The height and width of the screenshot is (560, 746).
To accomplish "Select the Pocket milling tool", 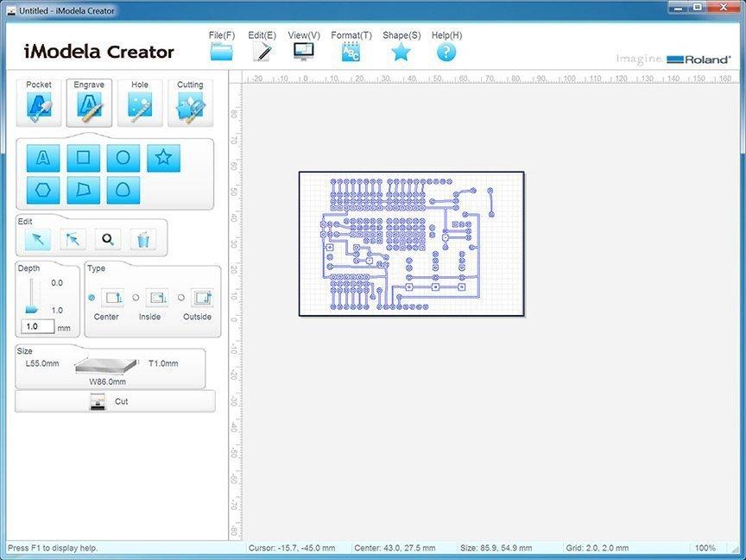I will click(x=38, y=101).
